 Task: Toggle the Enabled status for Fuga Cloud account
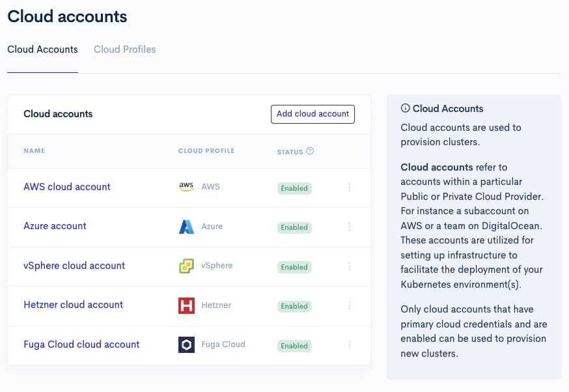(x=294, y=345)
